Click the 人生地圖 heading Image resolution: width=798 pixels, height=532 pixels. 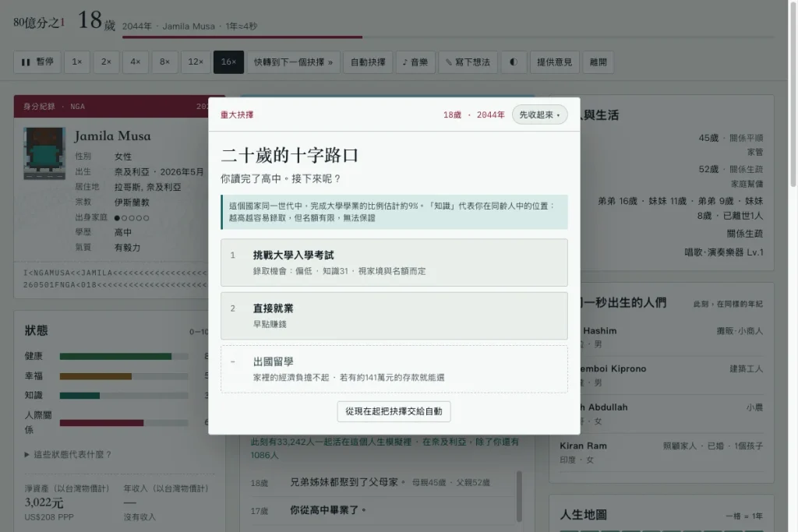coord(583,515)
